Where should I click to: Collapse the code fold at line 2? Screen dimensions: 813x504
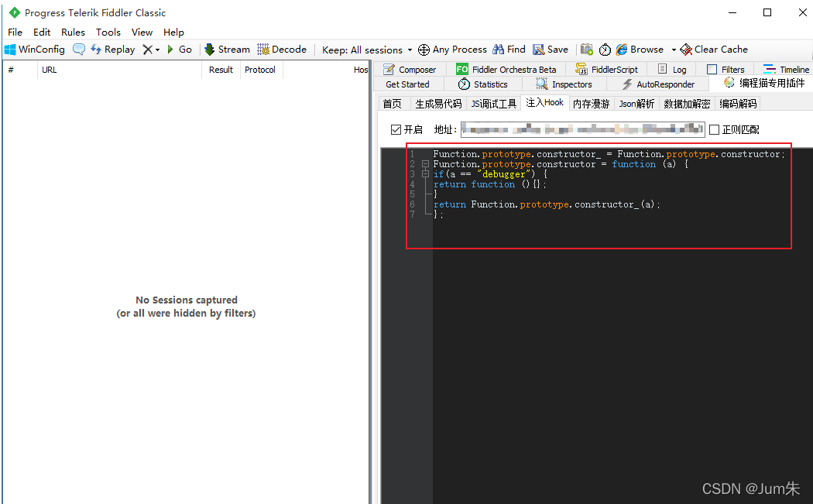[425, 164]
